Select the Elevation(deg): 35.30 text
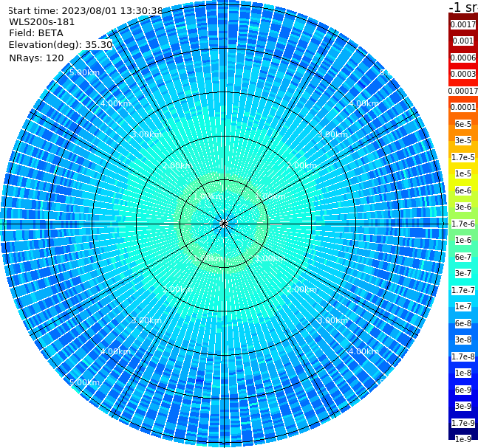The width and height of the screenshot is (478, 448). click(x=61, y=45)
